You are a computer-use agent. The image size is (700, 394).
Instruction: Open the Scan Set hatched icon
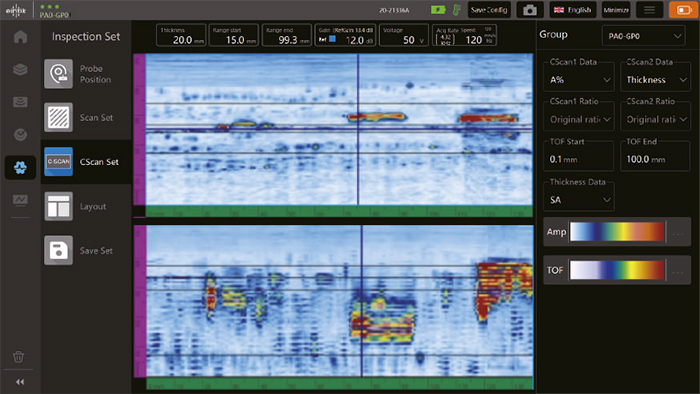[x=58, y=117]
